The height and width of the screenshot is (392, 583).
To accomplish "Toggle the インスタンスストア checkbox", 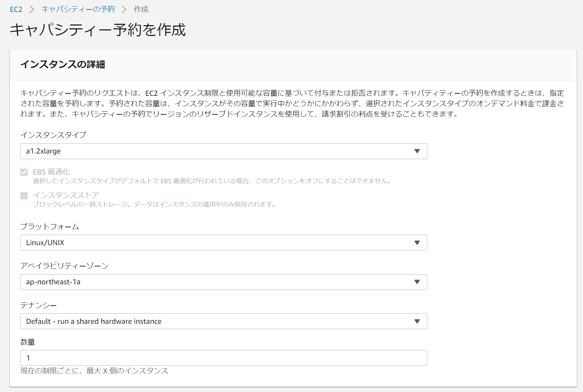I will coord(24,195).
